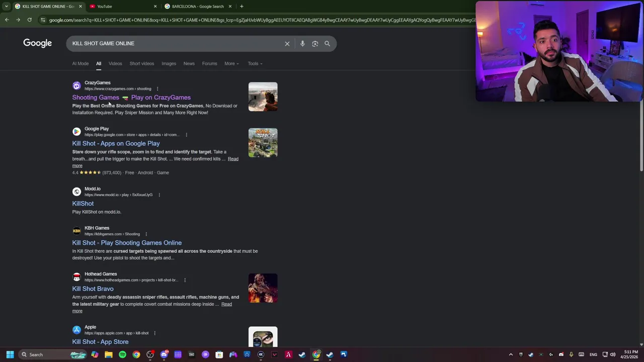Expand Read more on Google Play snippet
The height and width of the screenshot is (362, 644).
pos(233,159)
